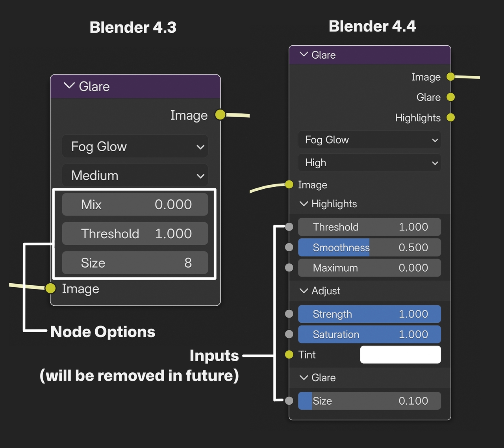
Task: Click the Strength input socket
Action: coord(289,314)
